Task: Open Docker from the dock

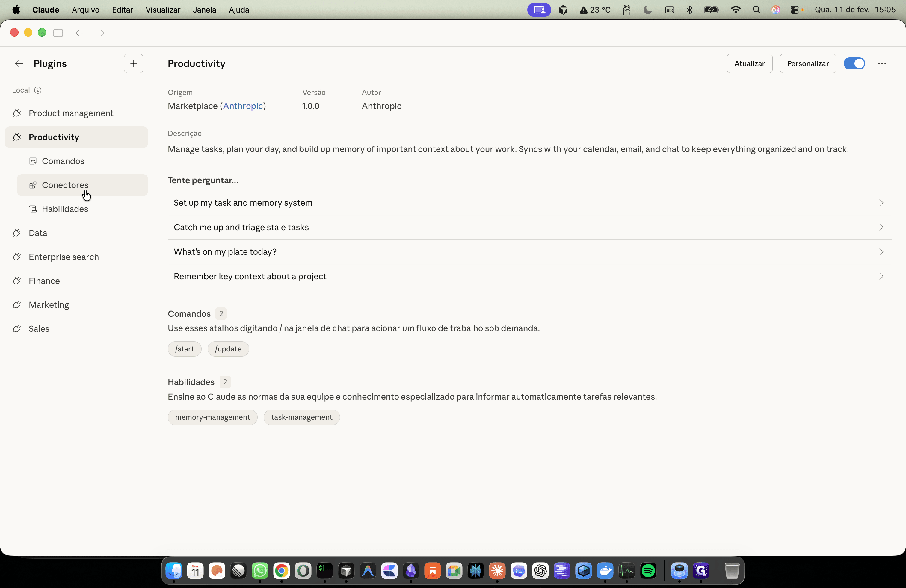Action: (605, 571)
